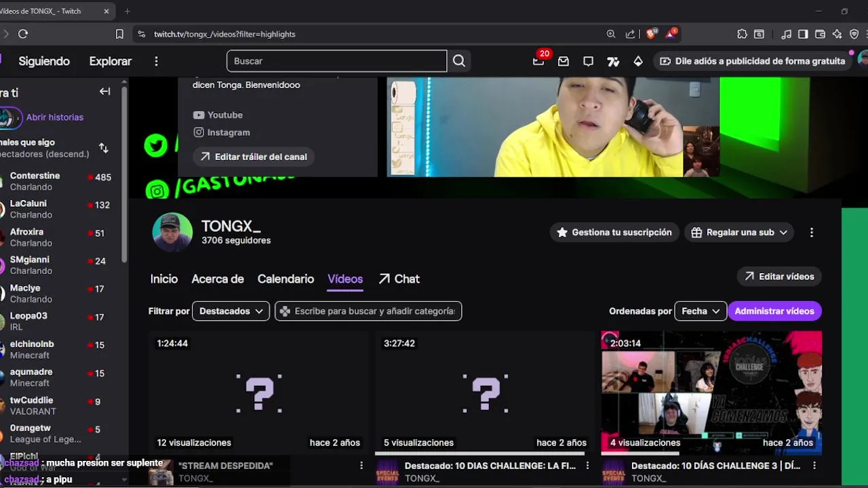This screenshot has height=488, width=868.
Task: Sort followed channels with arrows icon
Action: (x=104, y=148)
